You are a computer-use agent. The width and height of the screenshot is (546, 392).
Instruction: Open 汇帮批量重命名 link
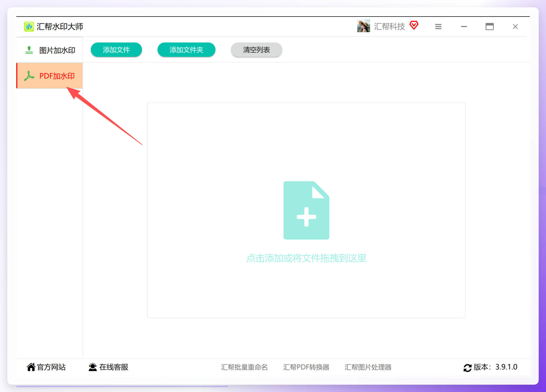[244, 367]
